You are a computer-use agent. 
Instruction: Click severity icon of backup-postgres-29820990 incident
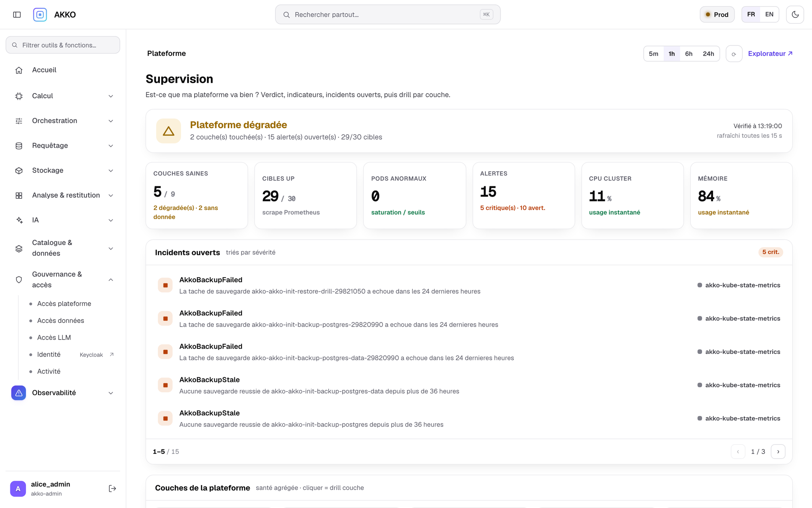(165, 318)
